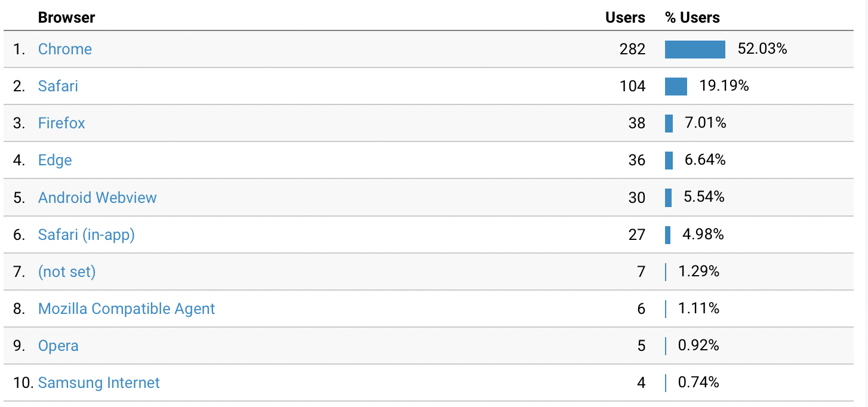Click Android Webview's 5.54% bar
The height and width of the screenshot is (407, 868).
(x=668, y=198)
